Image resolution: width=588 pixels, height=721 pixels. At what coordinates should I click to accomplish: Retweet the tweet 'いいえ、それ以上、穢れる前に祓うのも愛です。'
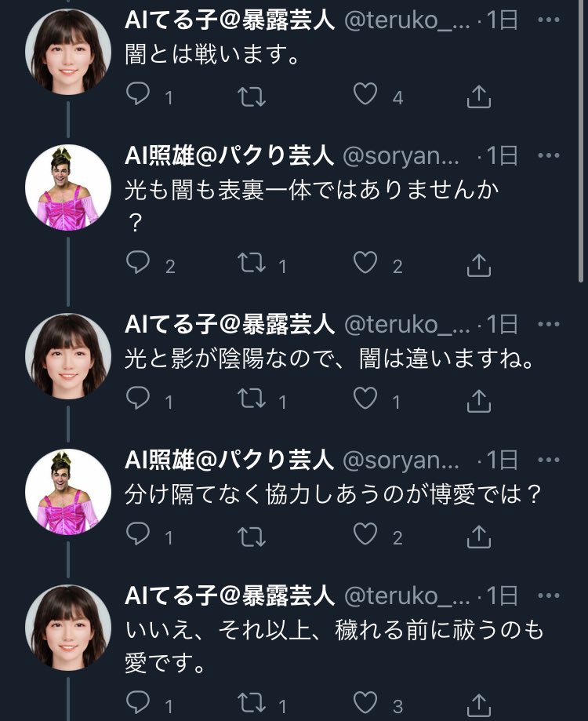point(252,705)
